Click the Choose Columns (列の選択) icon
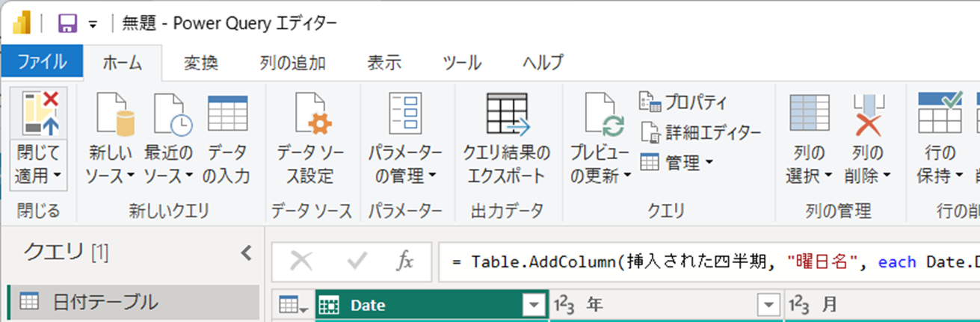This screenshot has width=980, height=322. (x=810, y=114)
